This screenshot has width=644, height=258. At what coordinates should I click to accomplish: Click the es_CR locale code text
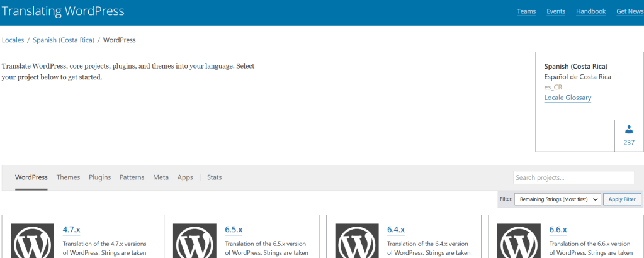(x=553, y=87)
